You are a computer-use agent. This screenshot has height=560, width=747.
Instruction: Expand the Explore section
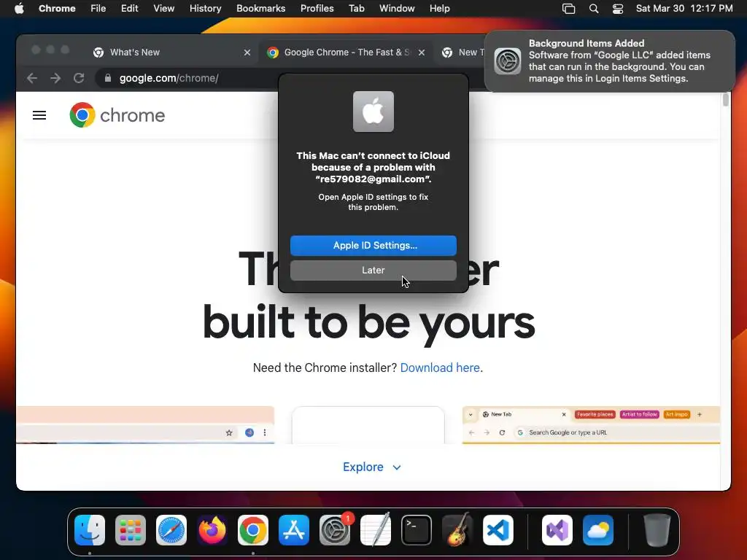coord(372,467)
